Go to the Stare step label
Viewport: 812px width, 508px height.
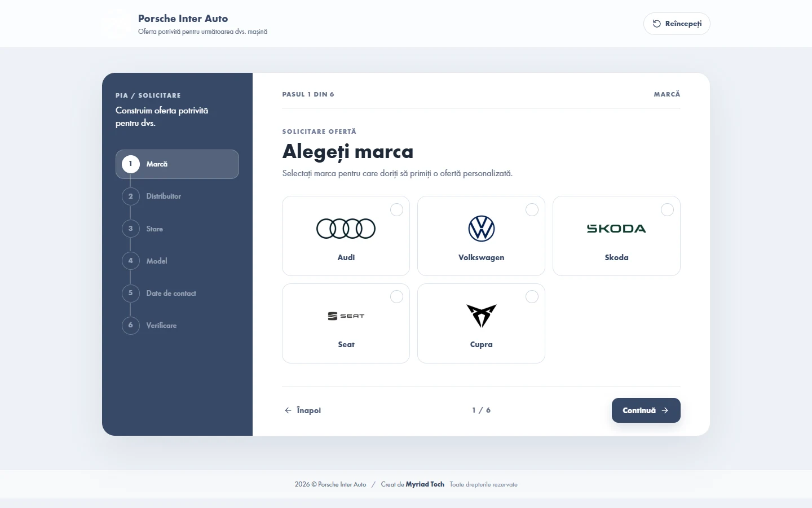pyautogui.click(x=155, y=229)
